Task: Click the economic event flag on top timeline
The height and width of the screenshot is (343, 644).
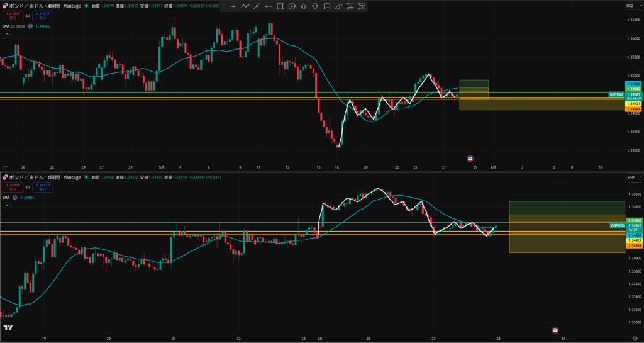Action: point(470,159)
